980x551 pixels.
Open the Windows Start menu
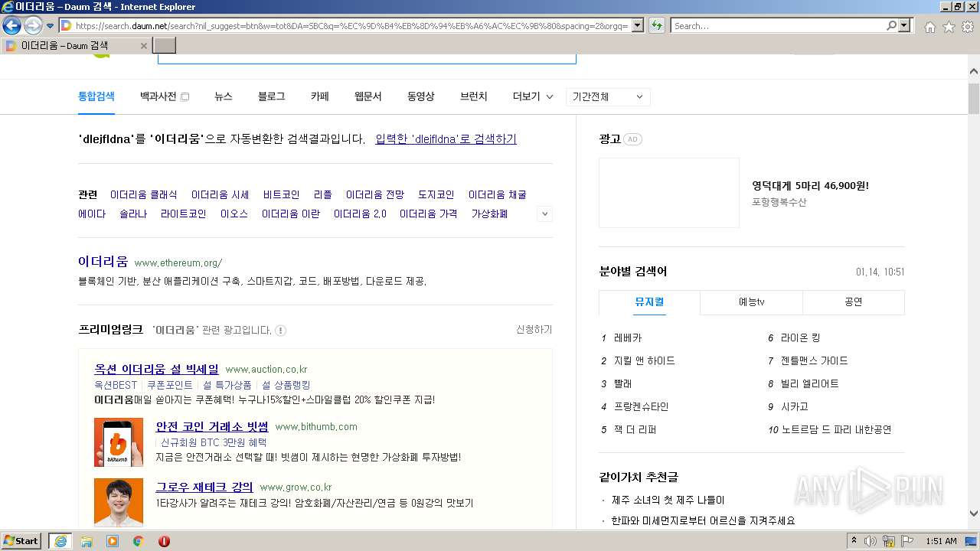21,541
